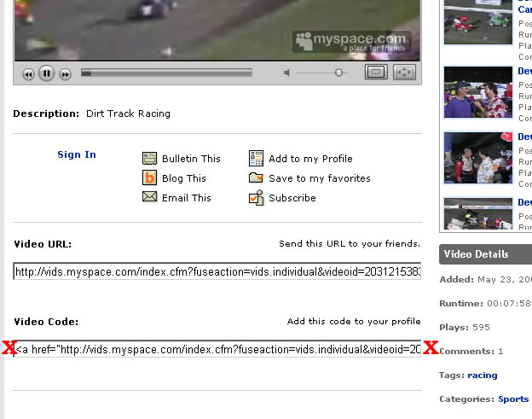This screenshot has width=532, height=419.
Task: Click the rewind button in video player
Action: click(x=28, y=74)
